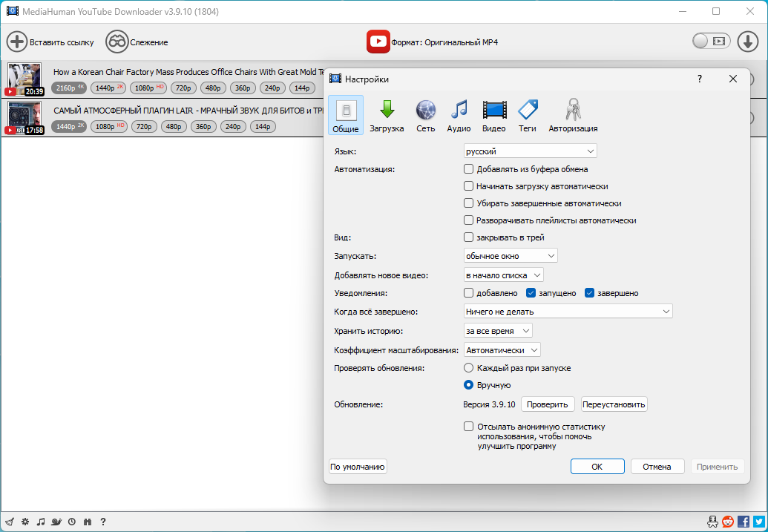The height and width of the screenshot is (532, 768).
Task: Click the Korean Chair Factory video title
Action: 188,72
